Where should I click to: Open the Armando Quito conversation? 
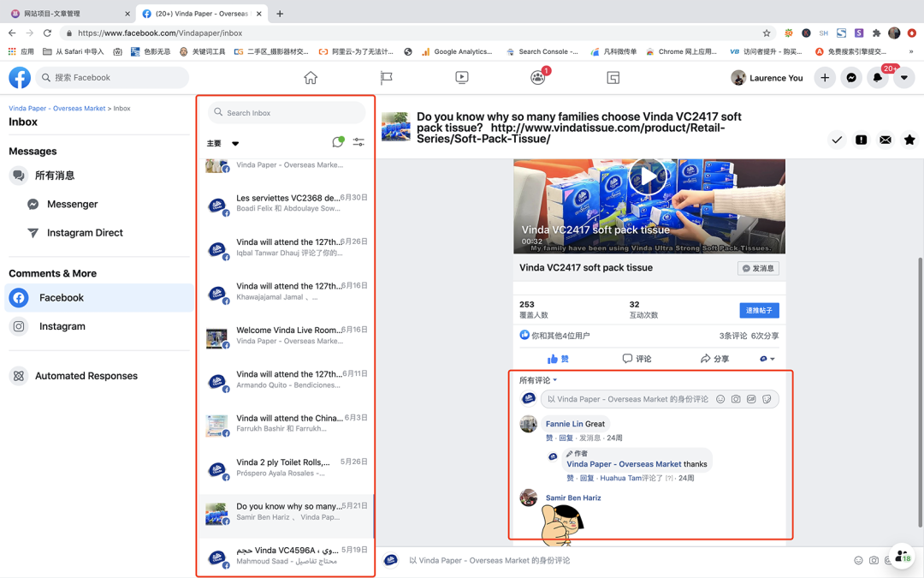pos(287,380)
